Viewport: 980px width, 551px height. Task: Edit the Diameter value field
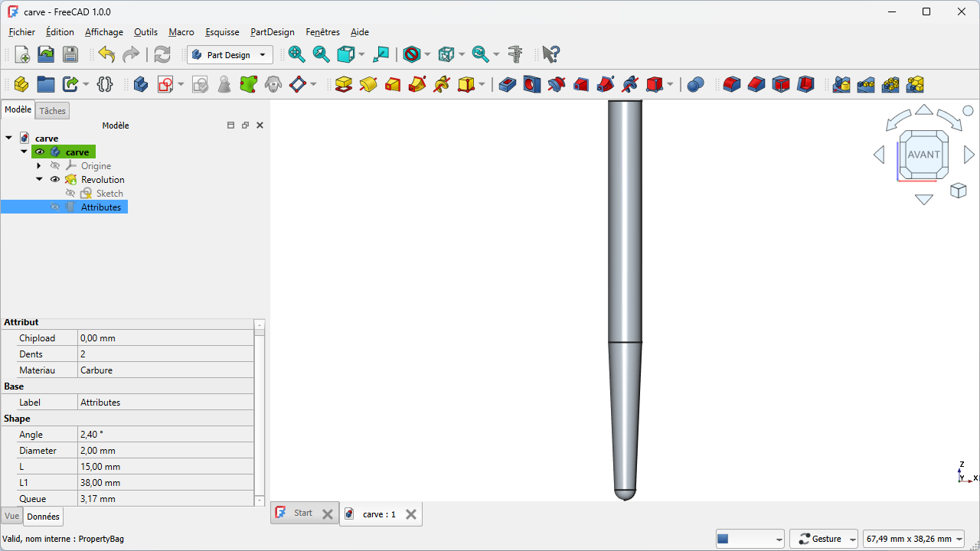[165, 451]
